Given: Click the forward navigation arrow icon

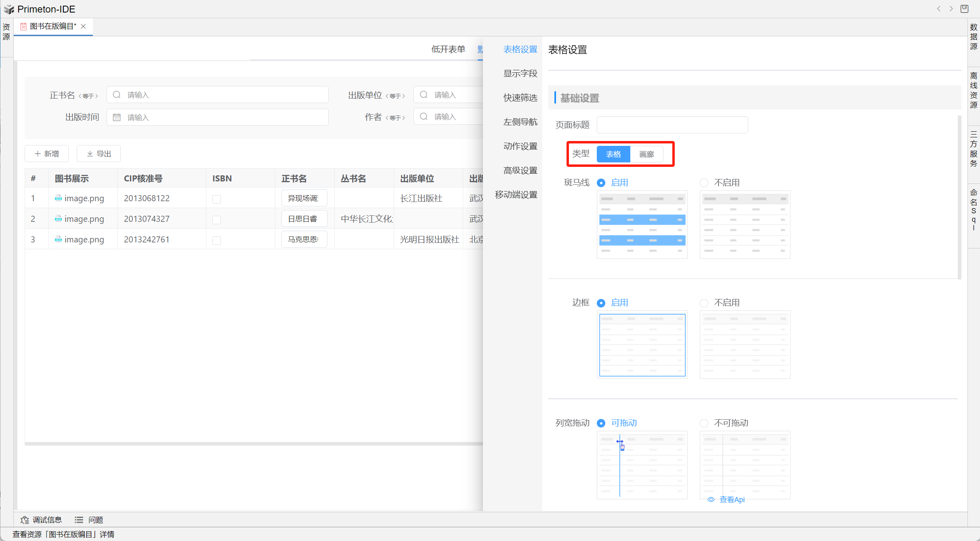Looking at the screenshot, I should [951, 8].
